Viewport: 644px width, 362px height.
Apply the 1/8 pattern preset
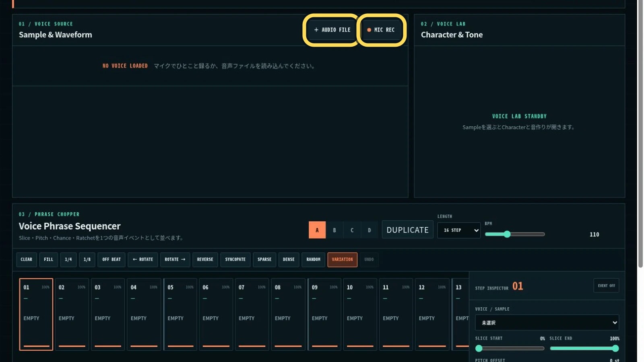[x=87, y=259]
